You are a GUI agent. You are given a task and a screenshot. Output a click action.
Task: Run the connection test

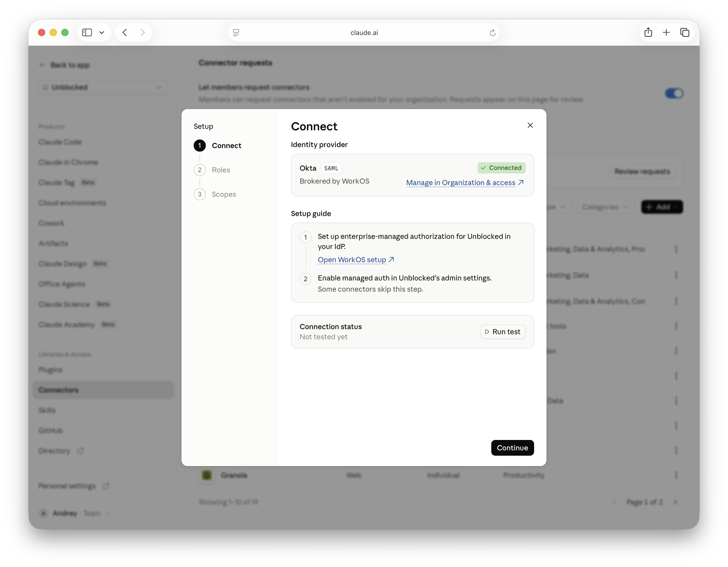[503, 331]
